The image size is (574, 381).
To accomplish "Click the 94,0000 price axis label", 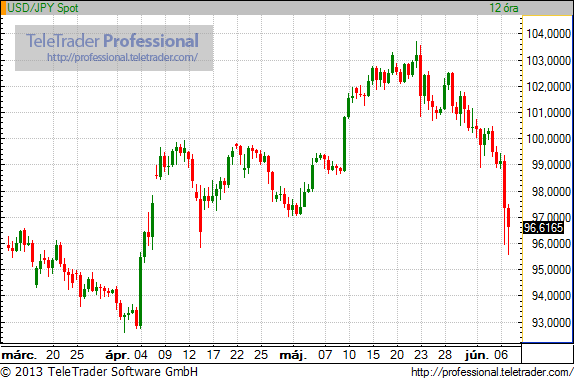I will (x=551, y=296).
